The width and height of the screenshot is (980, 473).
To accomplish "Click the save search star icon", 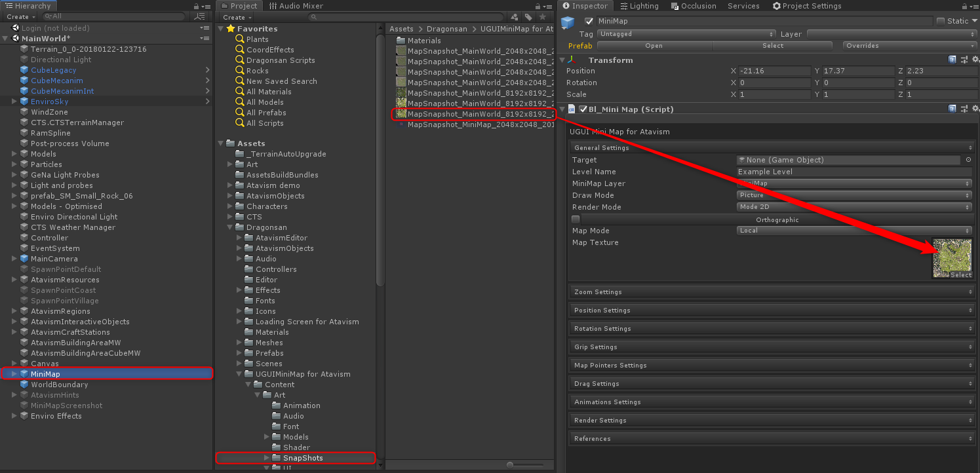I will click(x=542, y=17).
